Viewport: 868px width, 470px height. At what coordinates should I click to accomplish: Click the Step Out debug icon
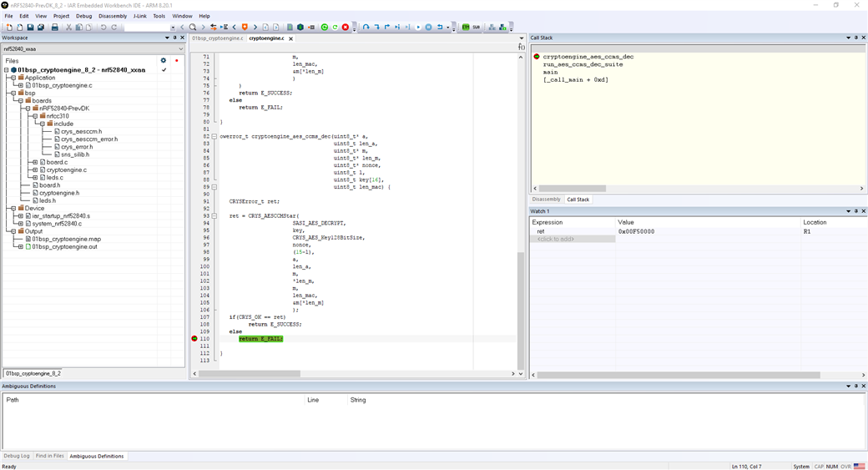[387, 27]
